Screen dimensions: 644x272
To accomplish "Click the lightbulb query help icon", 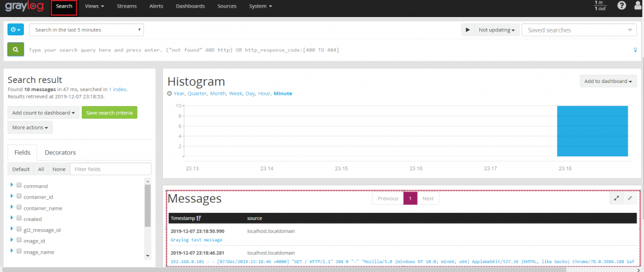I will pos(636,50).
